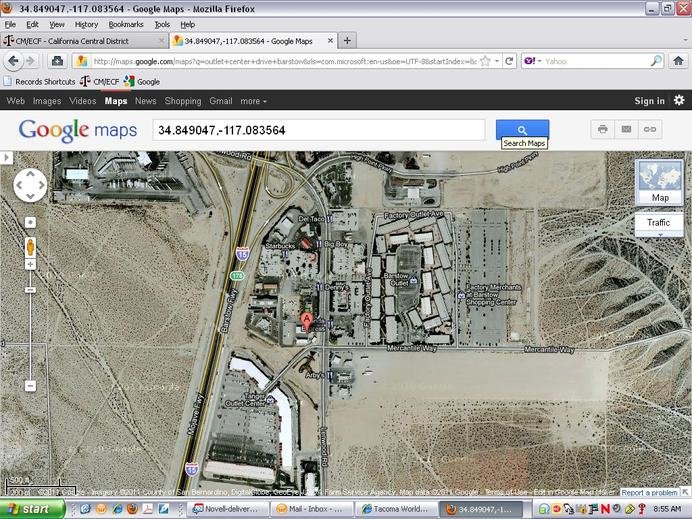Click the red A marker on map
Screen dimensions: 692x519
coord(306,320)
